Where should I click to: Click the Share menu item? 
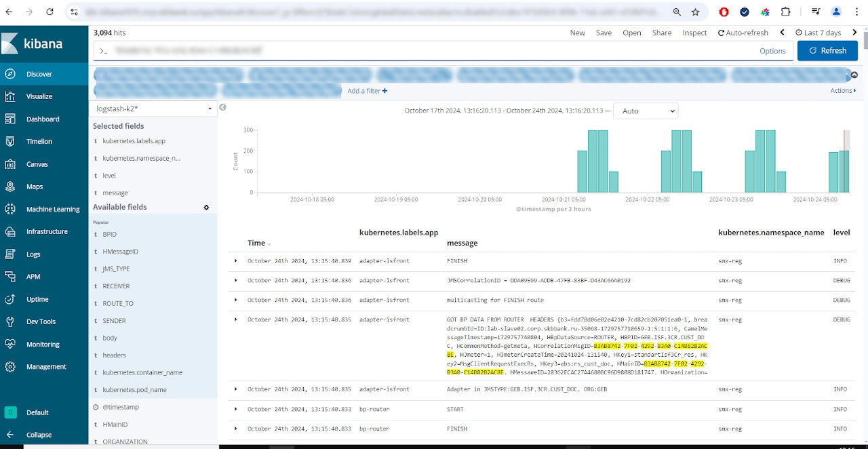coord(661,33)
